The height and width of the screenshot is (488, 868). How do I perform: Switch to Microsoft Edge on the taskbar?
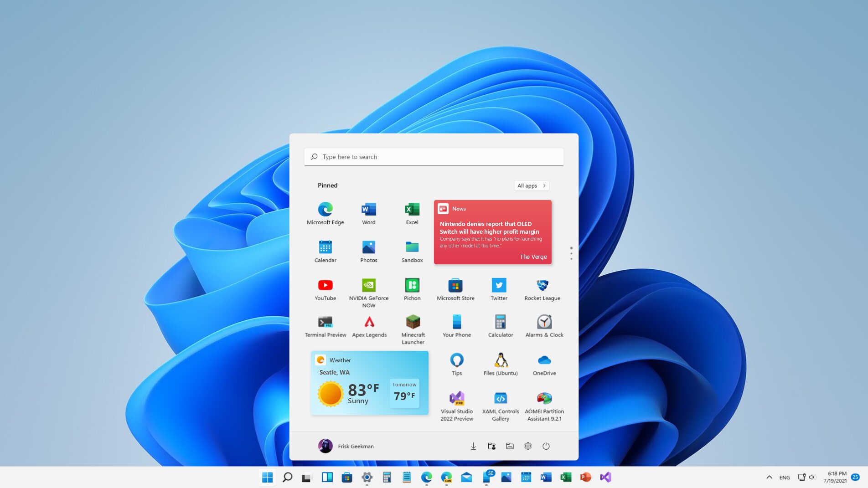click(x=427, y=477)
